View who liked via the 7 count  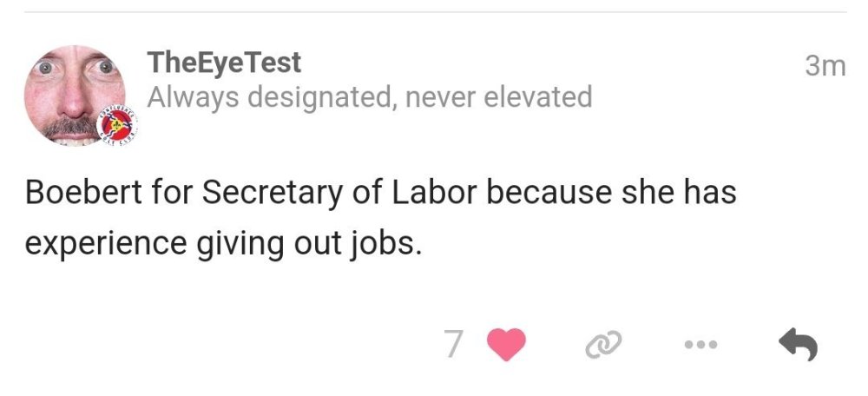453,345
